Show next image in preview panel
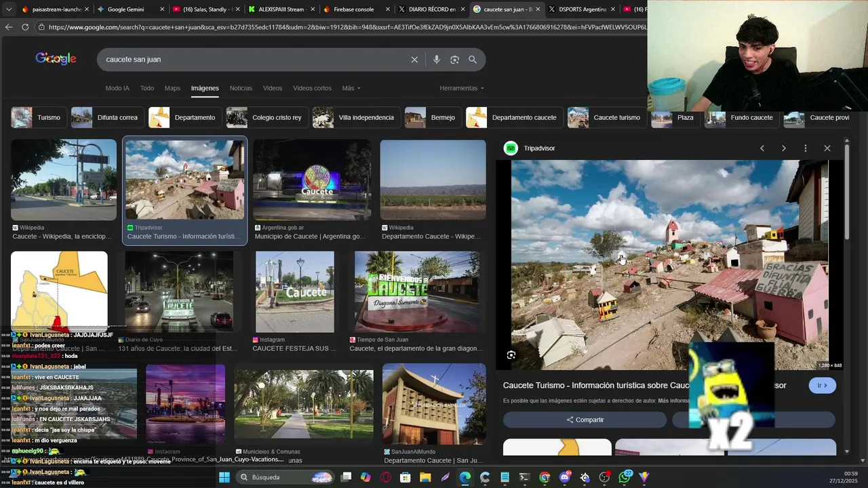The width and height of the screenshot is (868, 488). tap(784, 148)
